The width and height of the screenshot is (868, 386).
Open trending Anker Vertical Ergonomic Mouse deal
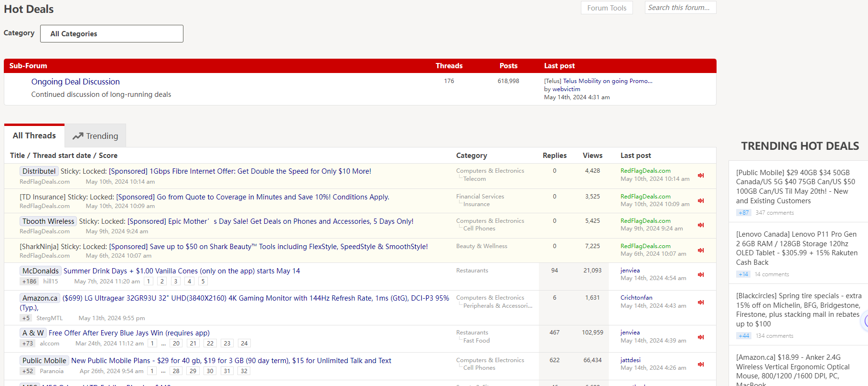(793, 369)
